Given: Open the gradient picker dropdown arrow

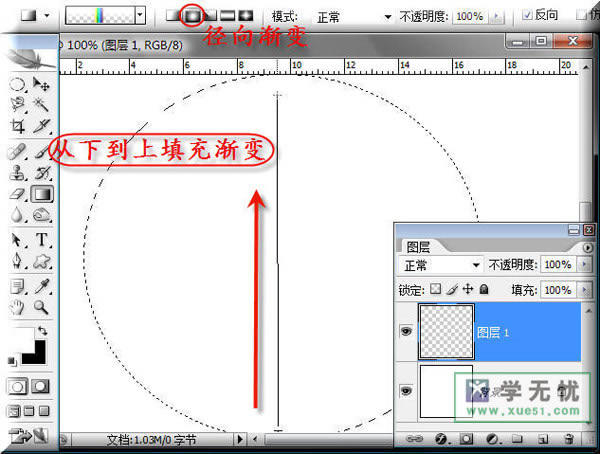Looking at the screenshot, I should tap(140, 15).
